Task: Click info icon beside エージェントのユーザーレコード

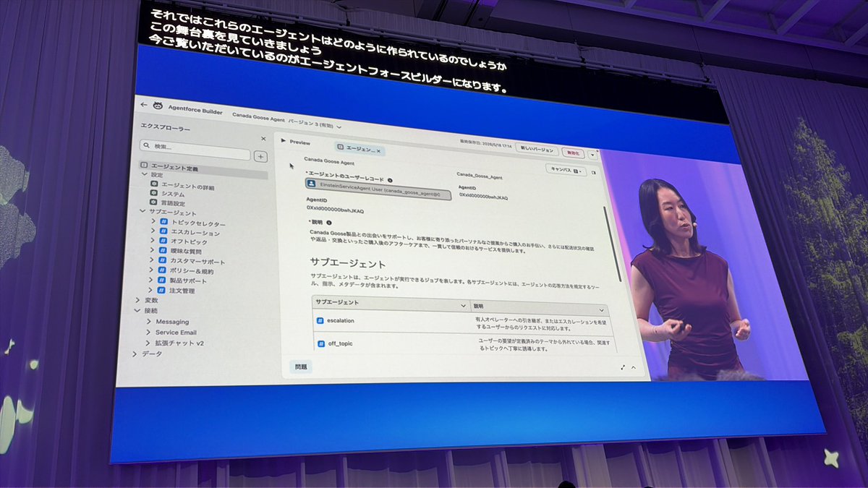Action: pos(390,180)
